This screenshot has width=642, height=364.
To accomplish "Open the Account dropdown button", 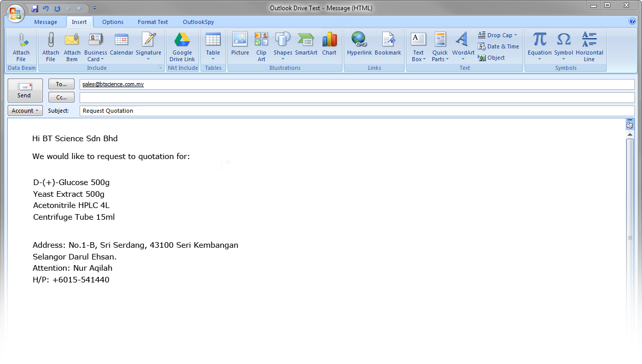I will pos(25,111).
